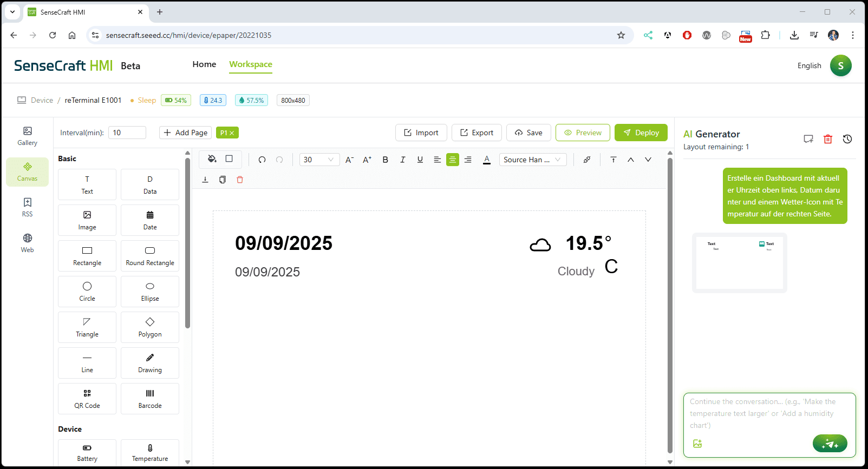Image resolution: width=868 pixels, height=469 pixels.
Task: Open the font size 30 dropdown
Action: pyautogui.click(x=319, y=160)
